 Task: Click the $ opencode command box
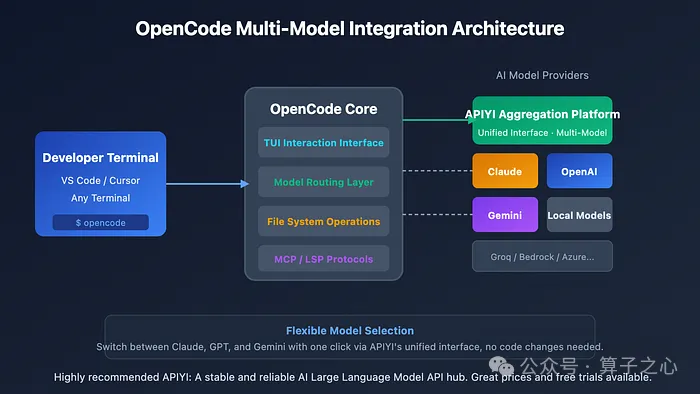pos(100,222)
